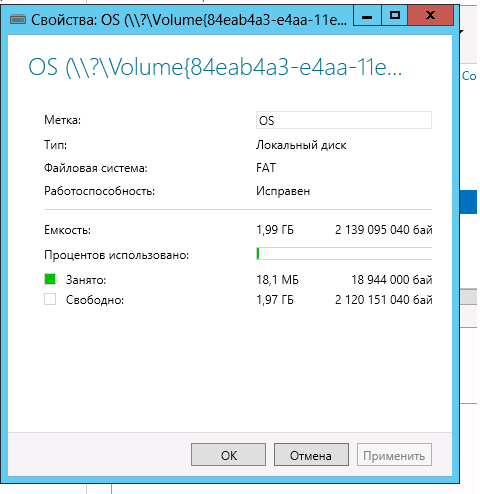Click the large OS volume heading
480x494 pixels.
pos(215,67)
